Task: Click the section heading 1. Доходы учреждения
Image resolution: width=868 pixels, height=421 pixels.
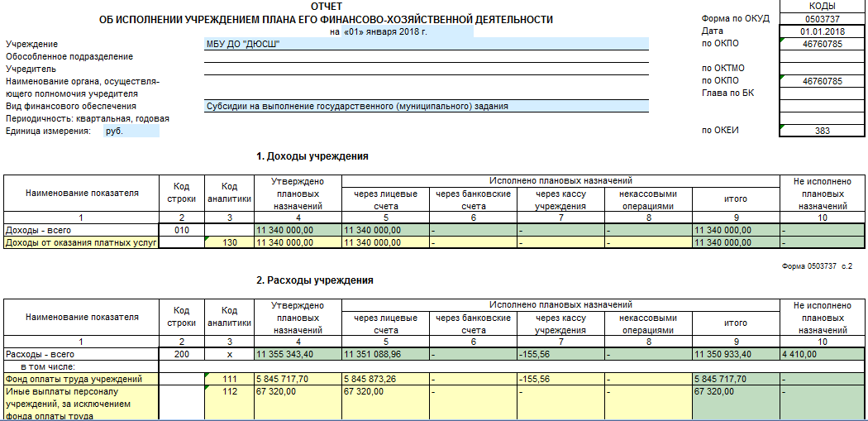Action: (312, 156)
